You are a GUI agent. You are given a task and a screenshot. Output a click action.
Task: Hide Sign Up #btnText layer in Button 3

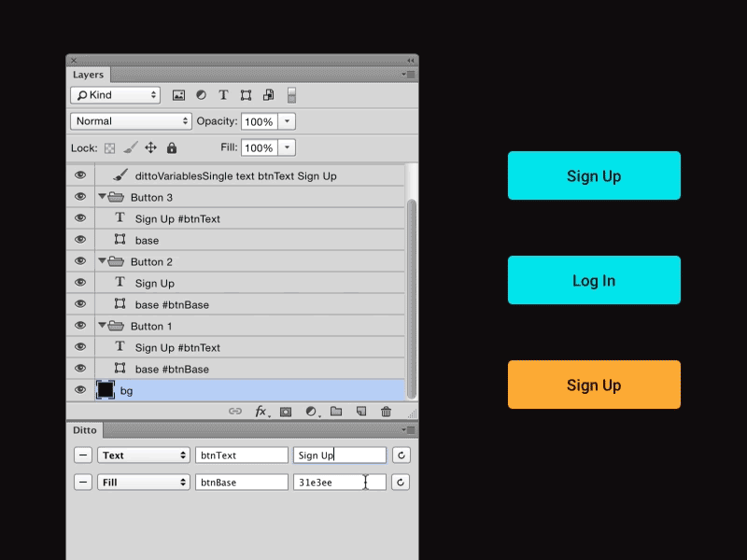pyautogui.click(x=80, y=218)
